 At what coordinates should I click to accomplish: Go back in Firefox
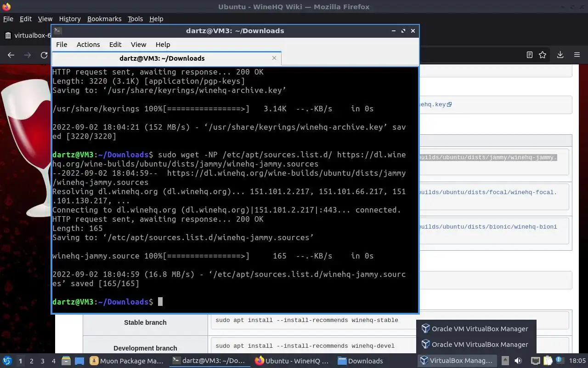pyautogui.click(x=11, y=55)
